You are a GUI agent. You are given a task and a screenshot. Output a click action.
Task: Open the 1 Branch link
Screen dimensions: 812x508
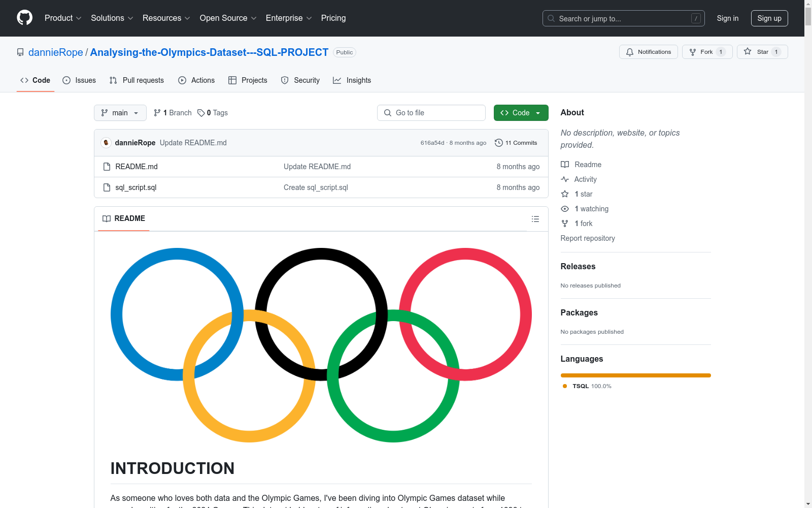173,113
